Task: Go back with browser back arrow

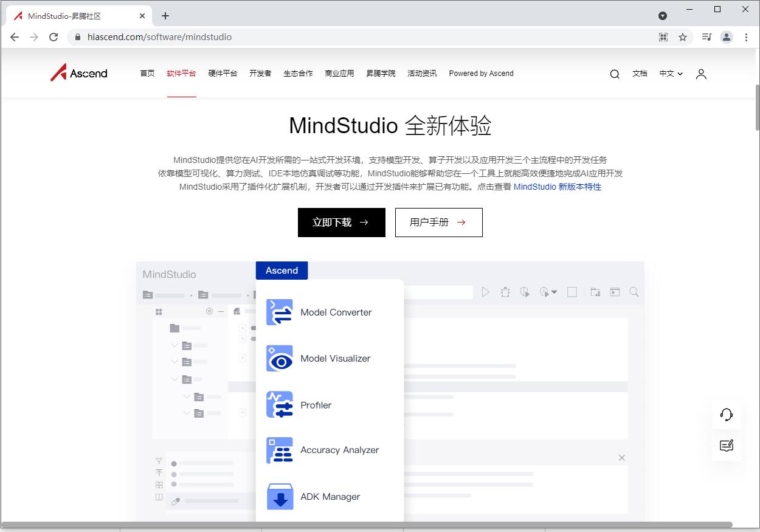Action: (15, 37)
